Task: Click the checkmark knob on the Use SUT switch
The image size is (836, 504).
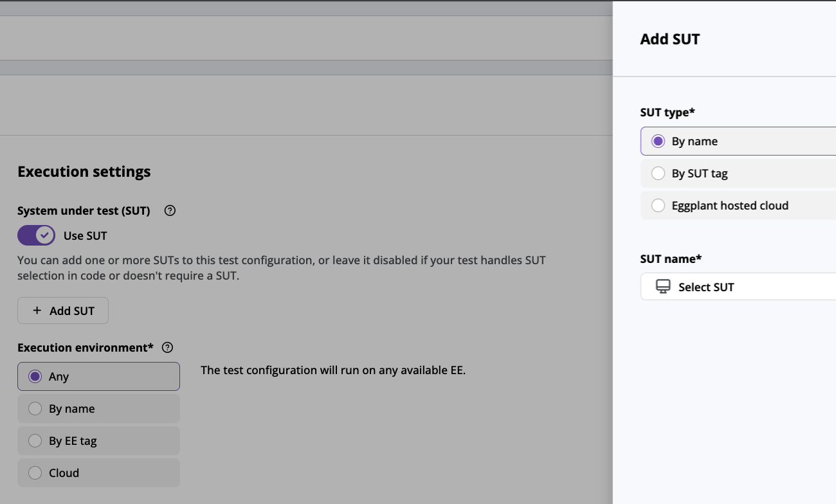Action: (44, 235)
